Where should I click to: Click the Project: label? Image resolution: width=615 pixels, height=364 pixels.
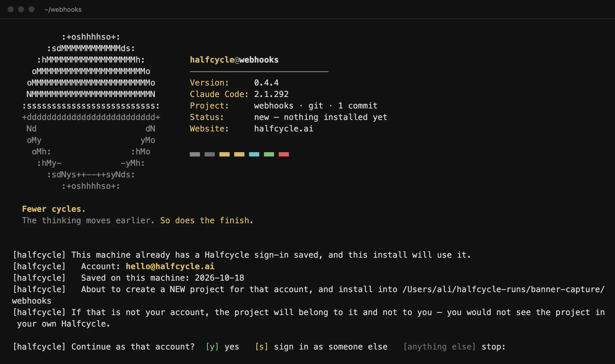click(x=209, y=106)
